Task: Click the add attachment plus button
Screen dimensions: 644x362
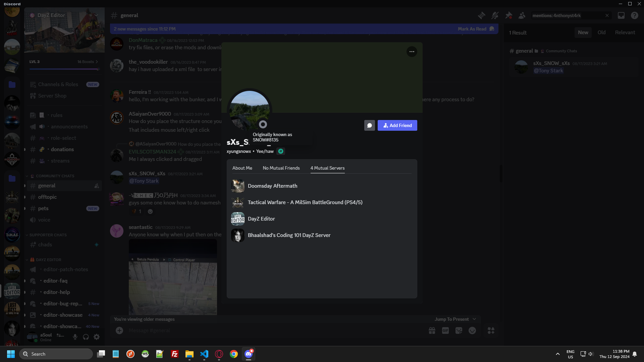Action: pos(119,330)
